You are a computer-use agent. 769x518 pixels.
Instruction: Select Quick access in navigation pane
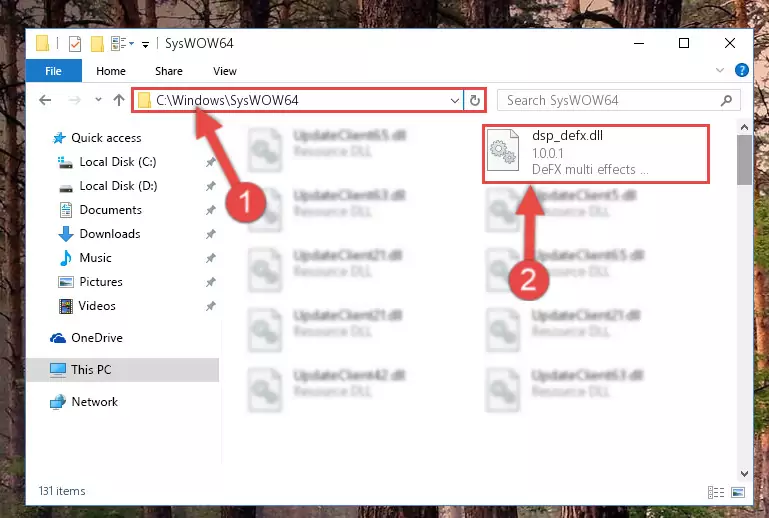tap(106, 138)
